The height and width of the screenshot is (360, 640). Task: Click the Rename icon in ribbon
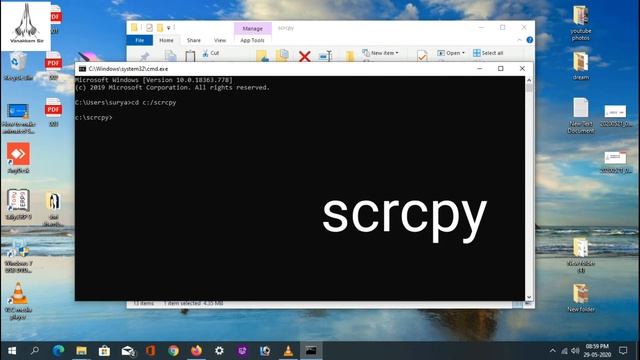point(325,56)
